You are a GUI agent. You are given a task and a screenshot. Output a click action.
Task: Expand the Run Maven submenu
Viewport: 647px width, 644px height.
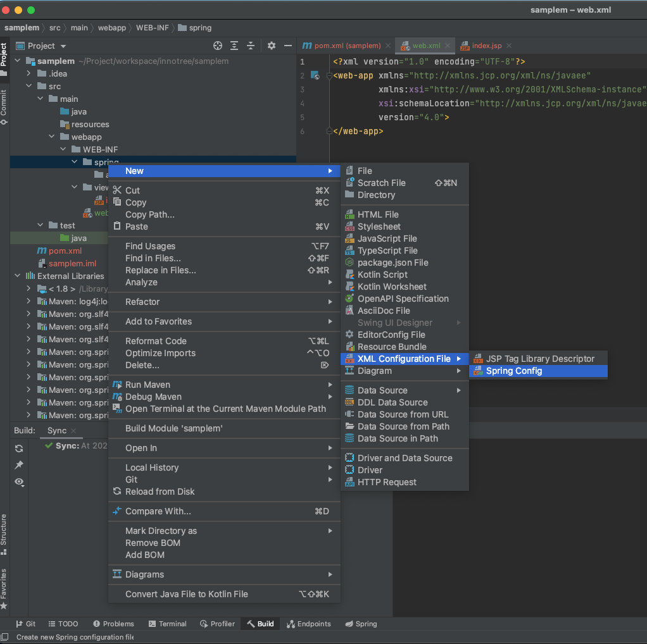click(x=224, y=385)
